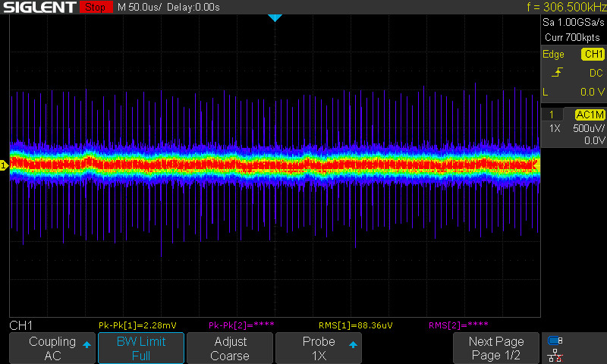Viewport: 607px width, 364px height.
Task: Click the blue trigger position marker triangle
Action: point(275,17)
